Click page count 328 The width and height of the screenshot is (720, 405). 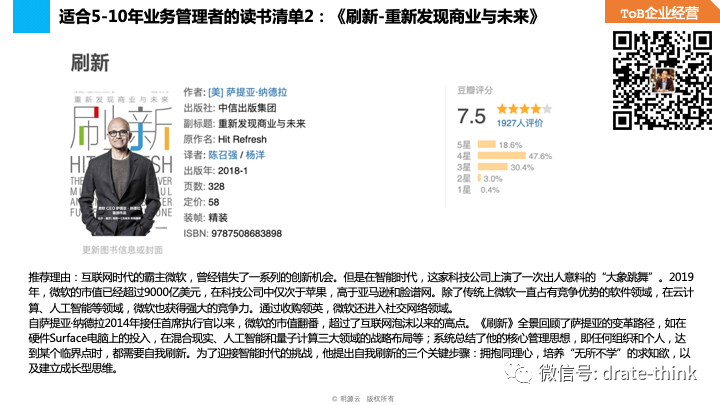point(216,186)
